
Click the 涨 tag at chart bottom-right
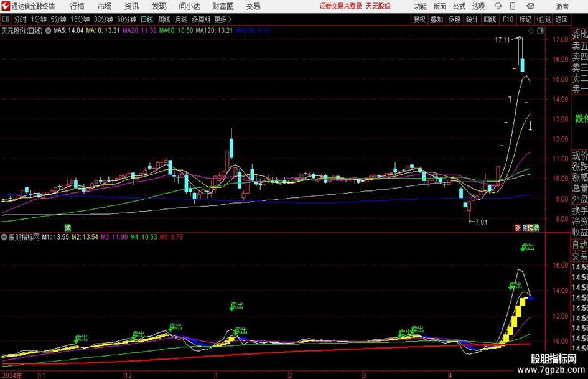point(518,227)
